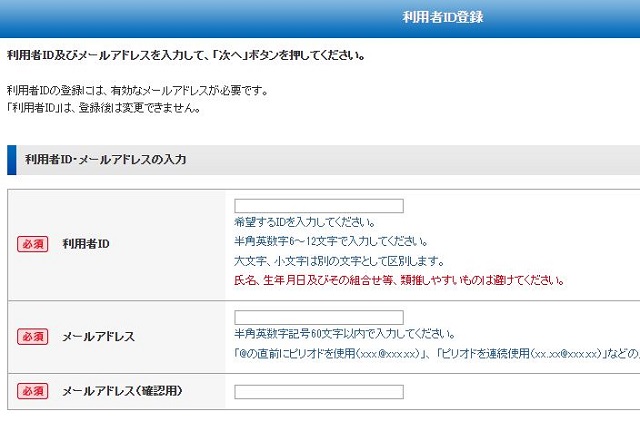Focus the メールアドレス text box
Viewport: 640px width, 431px height.
click(318, 317)
